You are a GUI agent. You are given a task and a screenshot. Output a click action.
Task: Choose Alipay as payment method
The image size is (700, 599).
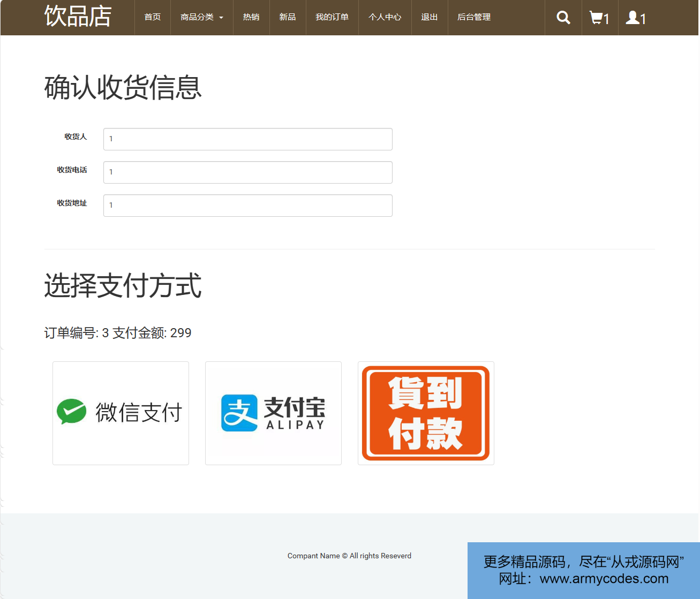(273, 413)
